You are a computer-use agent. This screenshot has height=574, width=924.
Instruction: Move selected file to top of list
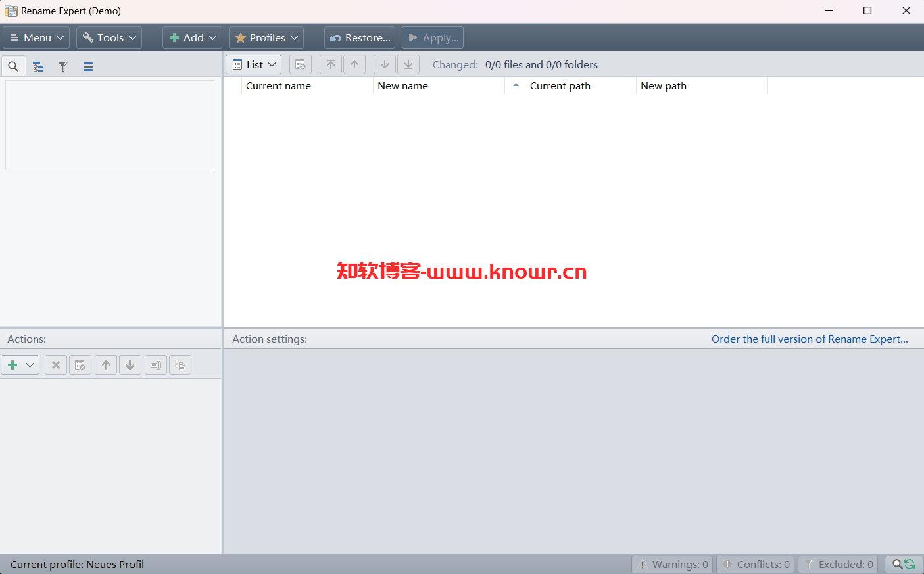(x=331, y=64)
